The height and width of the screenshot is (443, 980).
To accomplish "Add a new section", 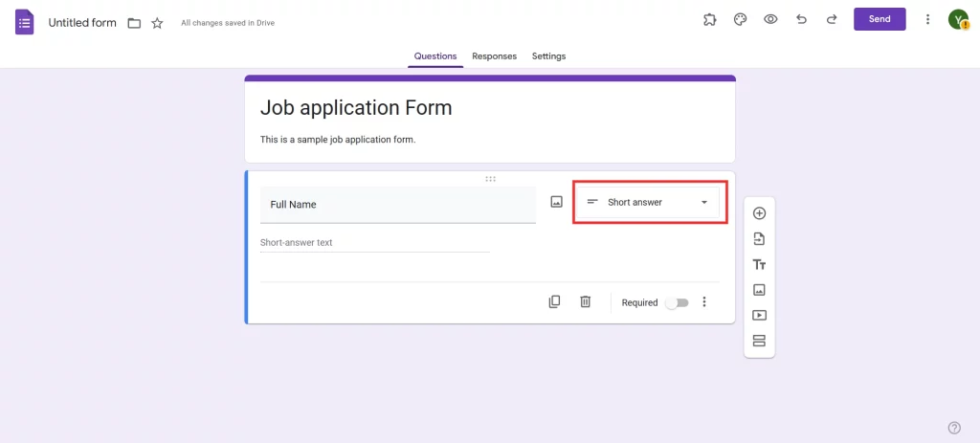I will [x=759, y=342].
